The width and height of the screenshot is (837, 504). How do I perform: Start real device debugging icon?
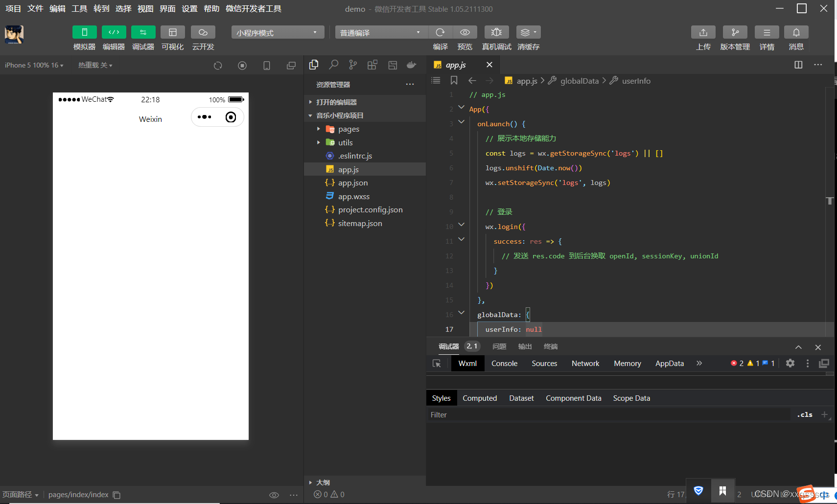tap(496, 32)
